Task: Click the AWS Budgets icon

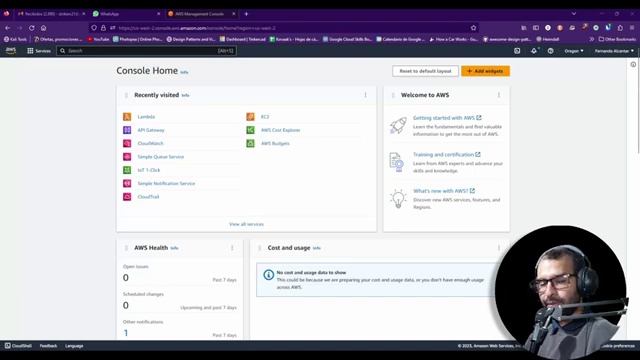Action: [250, 143]
